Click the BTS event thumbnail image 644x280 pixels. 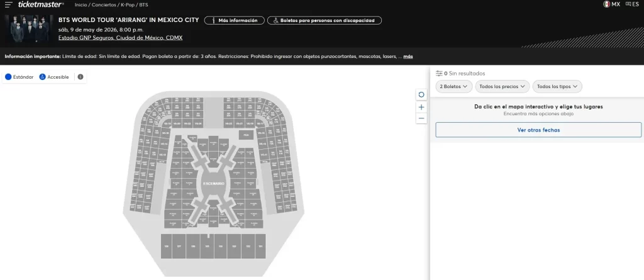coord(29,29)
